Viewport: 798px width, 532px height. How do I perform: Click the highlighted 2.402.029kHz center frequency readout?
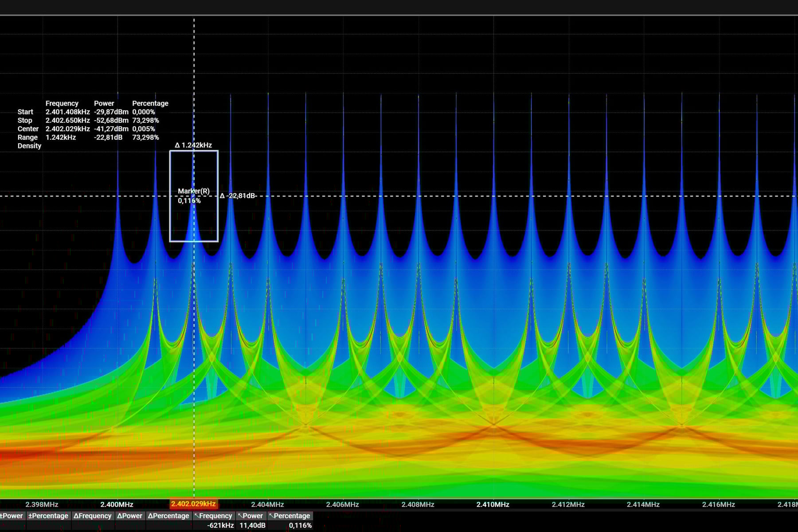click(194, 504)
